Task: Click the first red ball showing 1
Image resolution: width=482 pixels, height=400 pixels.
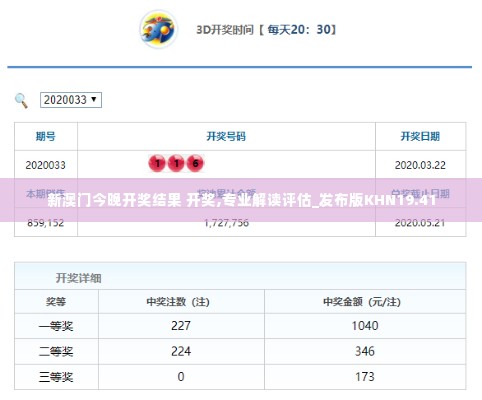Action: 157,163
